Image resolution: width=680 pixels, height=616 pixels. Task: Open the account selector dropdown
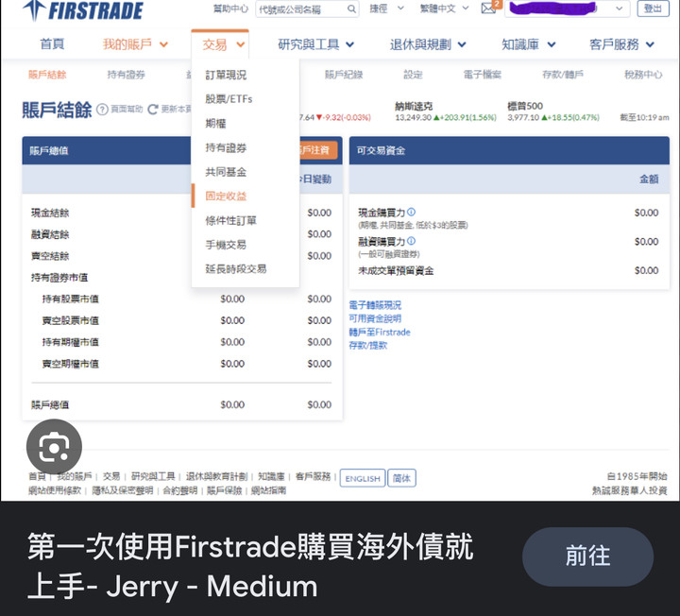click(x=568, y=9)
